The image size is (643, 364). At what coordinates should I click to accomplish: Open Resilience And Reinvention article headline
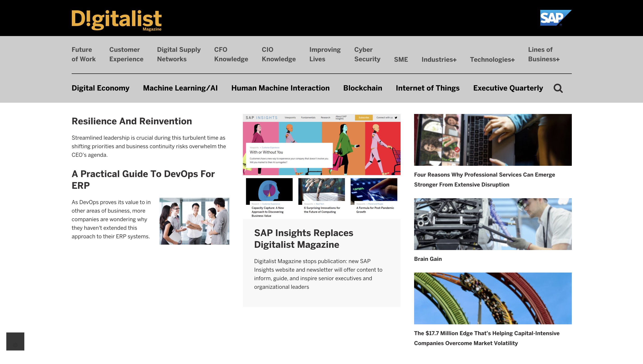132,121
